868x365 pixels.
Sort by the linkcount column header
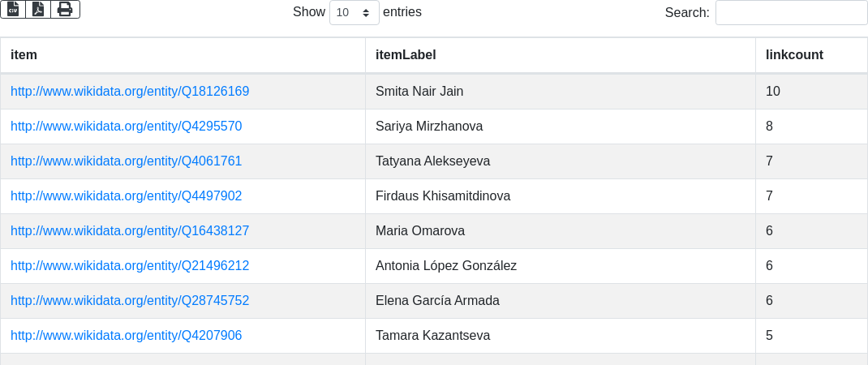click(794, 55)
